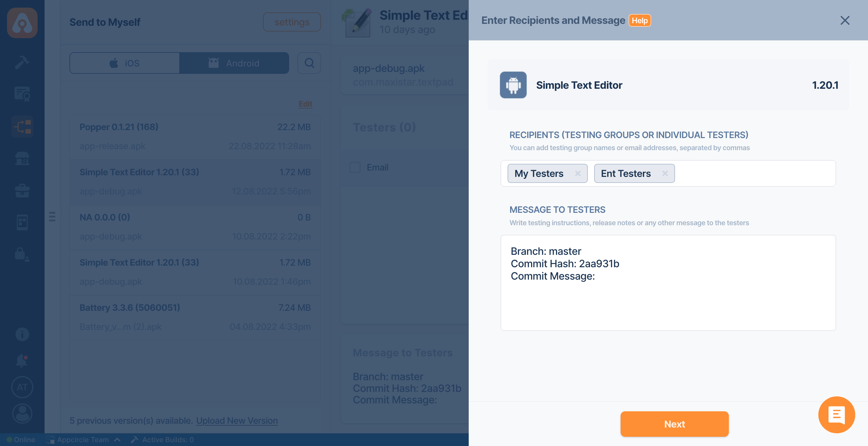
Task: Select the Battery 3.3.6 (5060051) version
Action: (195, 317)
